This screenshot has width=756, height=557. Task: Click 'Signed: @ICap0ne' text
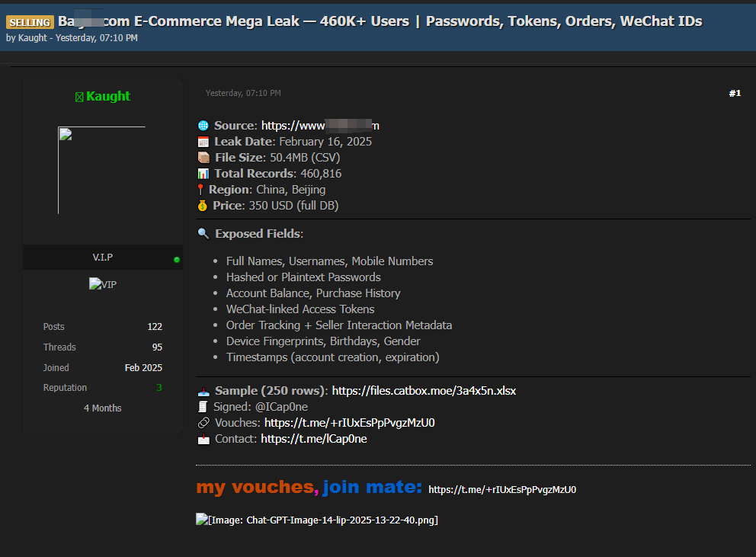pos(261,407)
